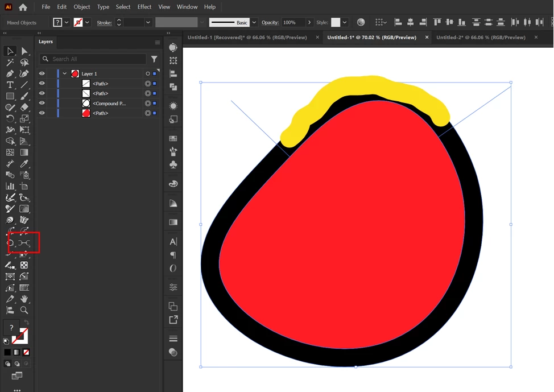Select the Paintbrush tool

(24, 96)
